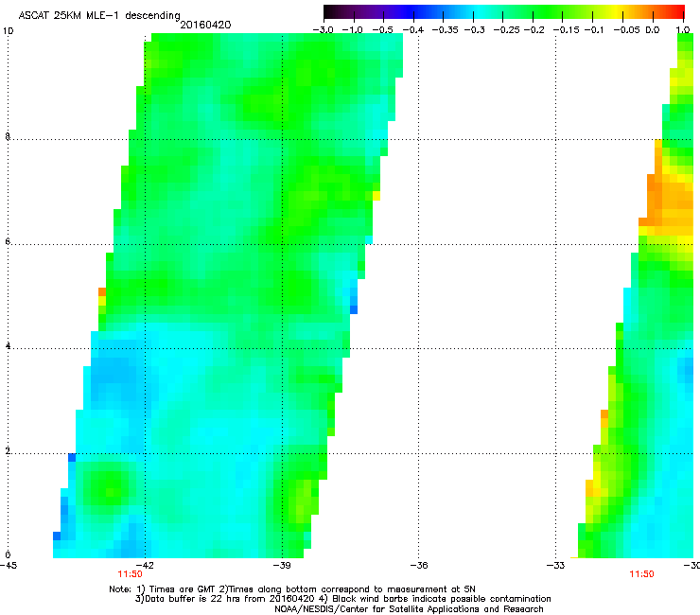Click the longitude axis label '-45'

tap(9, 566)
